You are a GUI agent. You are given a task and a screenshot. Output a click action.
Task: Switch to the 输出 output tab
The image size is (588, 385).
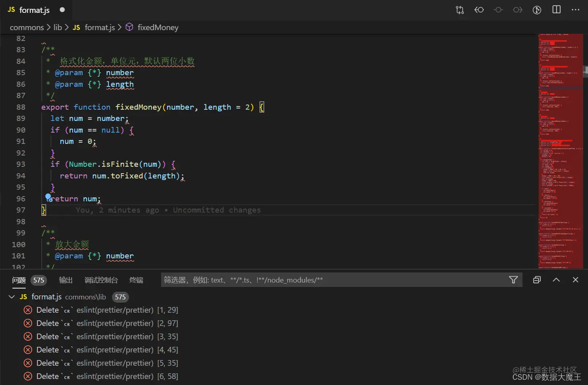tap(66, 280)
